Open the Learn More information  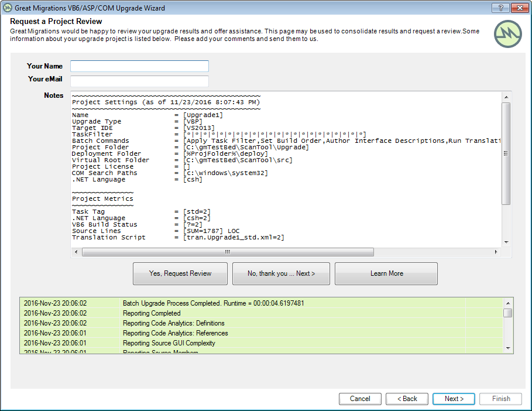tap(386, 273)
